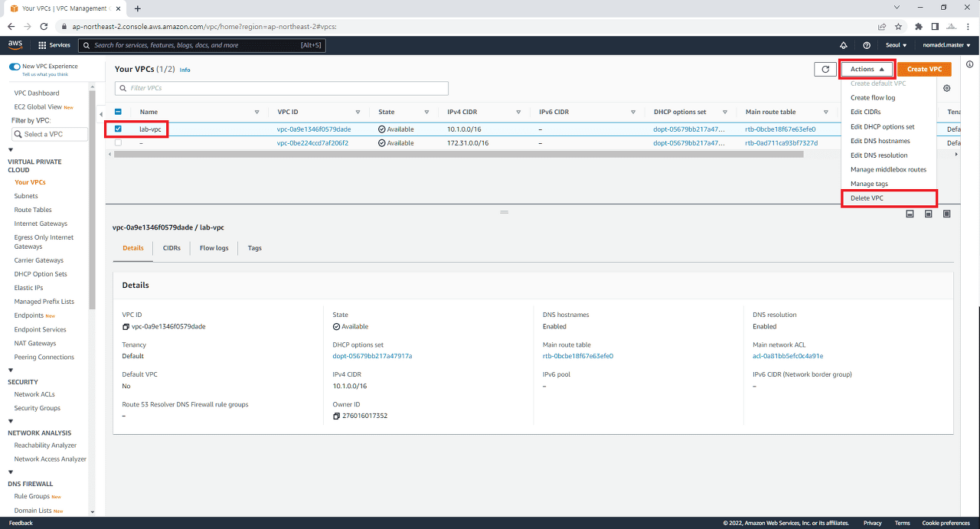Select Edit DHCP options set

click(x=889, y=126)
